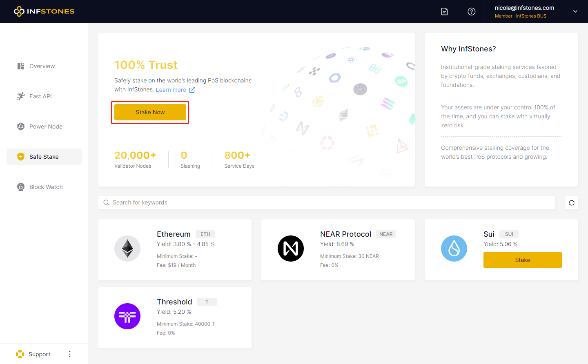This screenshot has width=588, height=364.
Task: Click the Support lifebuoy icon
Action: pos(20,354)
